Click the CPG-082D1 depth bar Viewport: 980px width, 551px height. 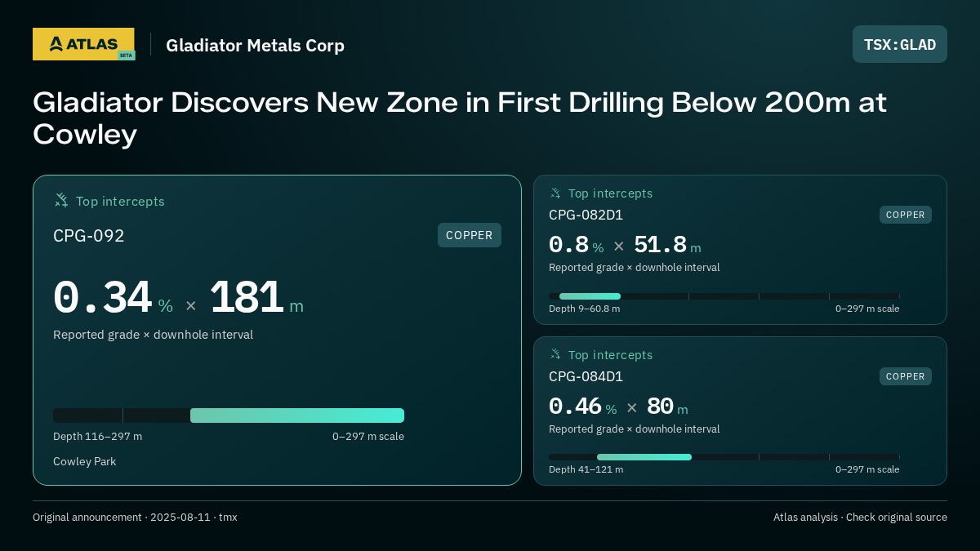point(724,296)
